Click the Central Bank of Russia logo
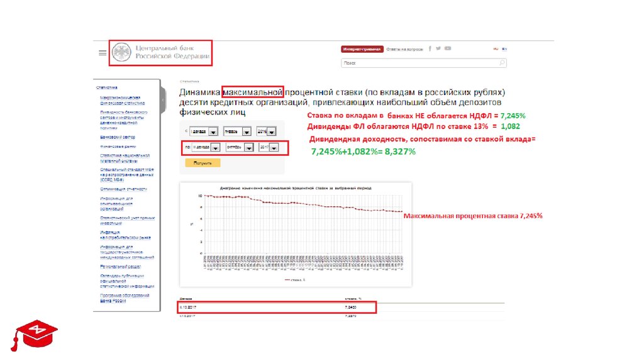The width and height of the screenshot is (644, 361). point(161,53)
